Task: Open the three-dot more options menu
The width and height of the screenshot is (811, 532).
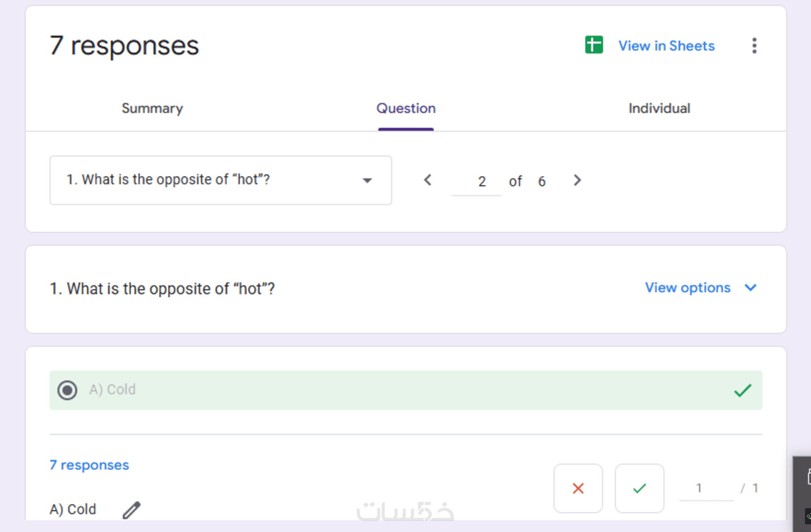Action: (754, 46)
